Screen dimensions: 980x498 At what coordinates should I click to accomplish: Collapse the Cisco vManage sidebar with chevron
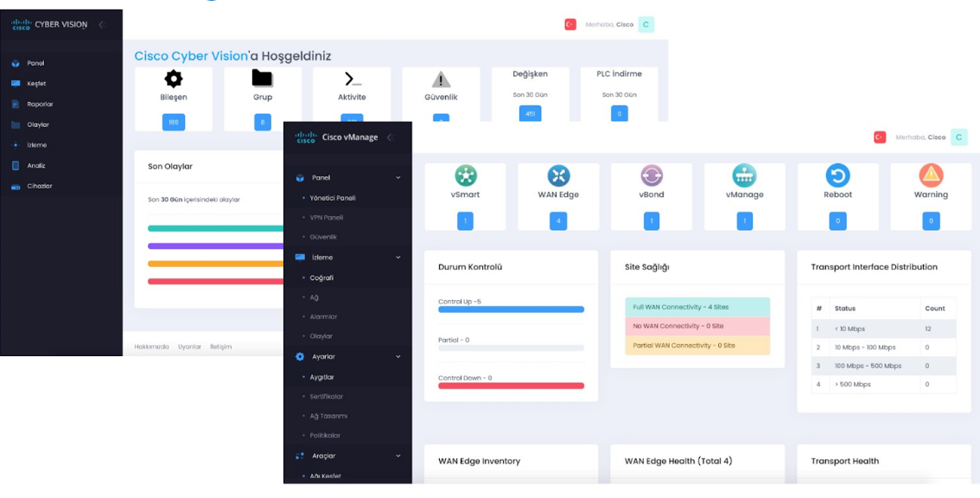click(390, 137)
